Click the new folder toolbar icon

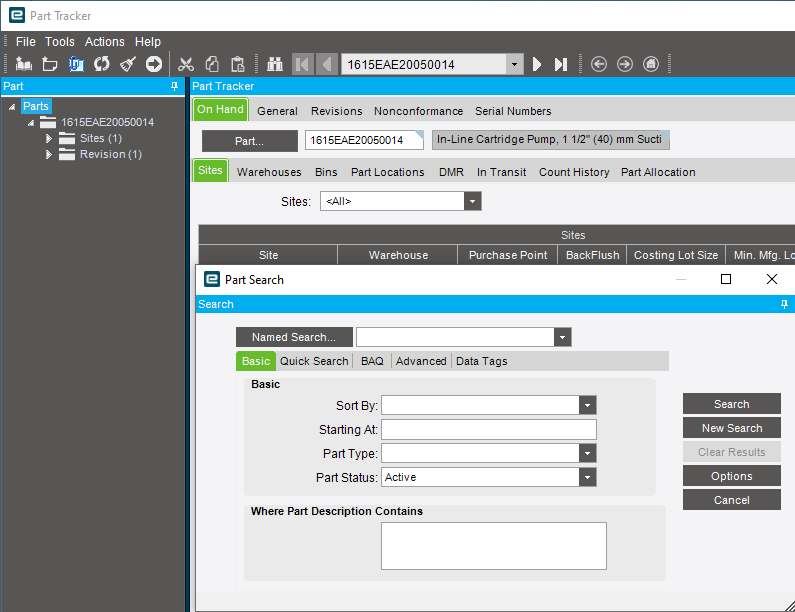50,64
